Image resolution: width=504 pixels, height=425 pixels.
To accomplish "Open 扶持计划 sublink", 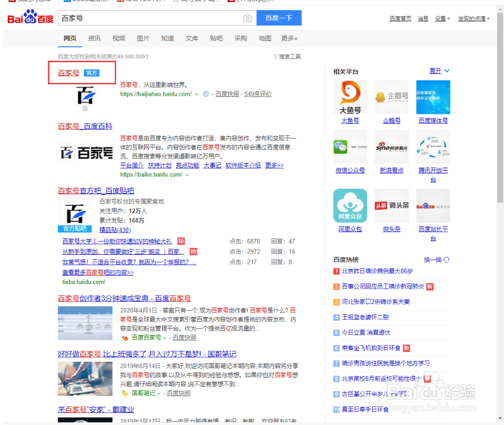I will tap(159, 165).
